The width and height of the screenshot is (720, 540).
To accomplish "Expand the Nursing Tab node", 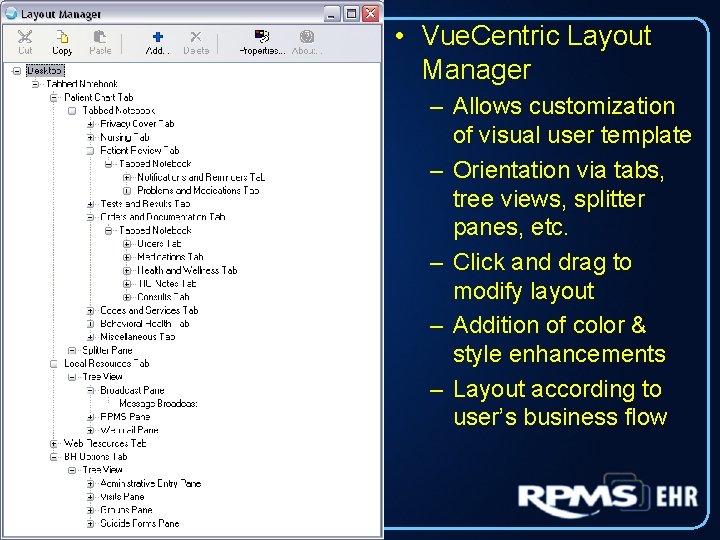I will pyautogui.click(x=90, y=137).
